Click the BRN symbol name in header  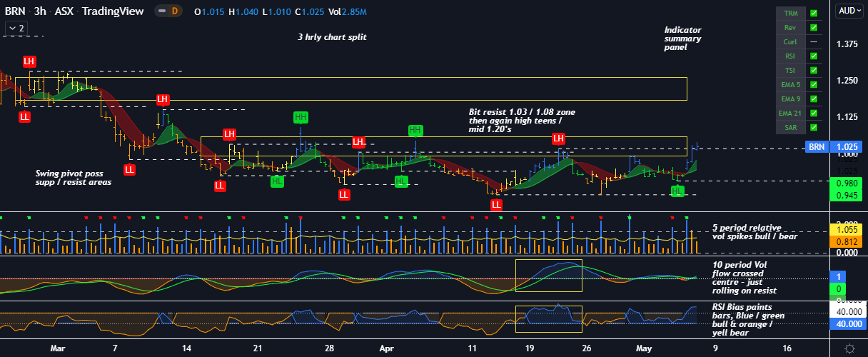[x=16, y=11]
